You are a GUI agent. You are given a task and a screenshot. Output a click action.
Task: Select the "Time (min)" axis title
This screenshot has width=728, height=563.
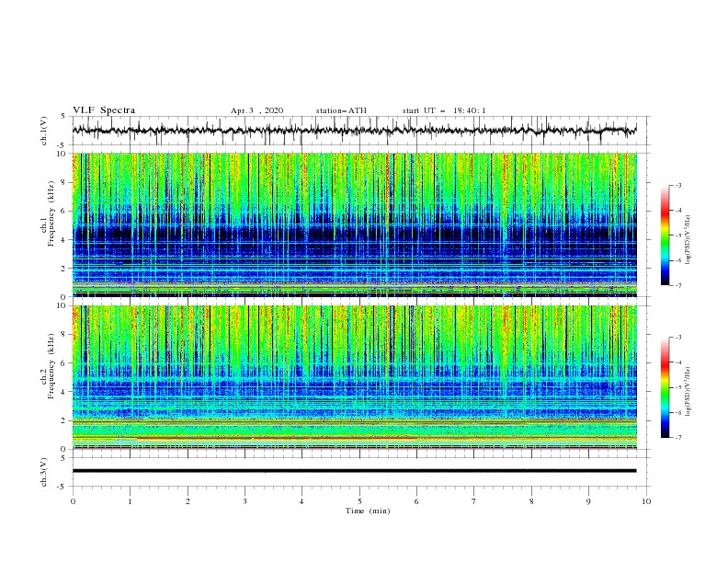click(368, 511)
